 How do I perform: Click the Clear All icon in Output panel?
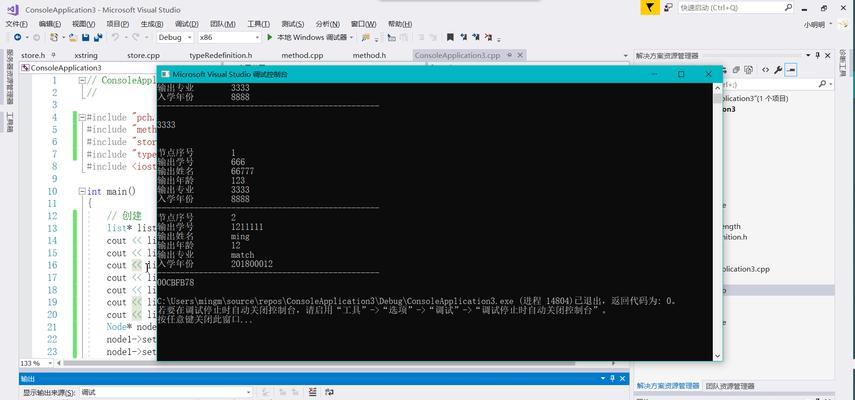(x=312, y=392)
